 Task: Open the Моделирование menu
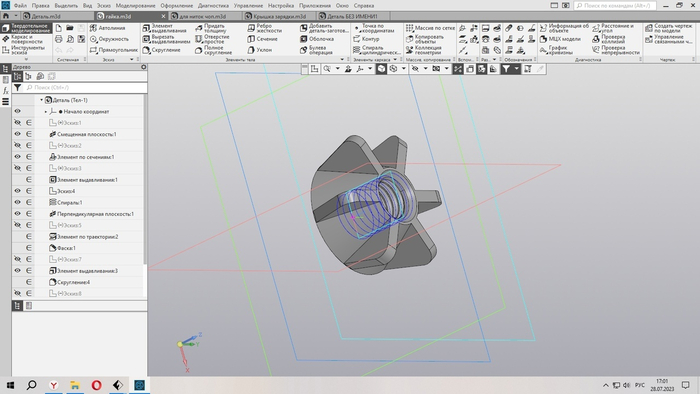(x=135, y=6)
